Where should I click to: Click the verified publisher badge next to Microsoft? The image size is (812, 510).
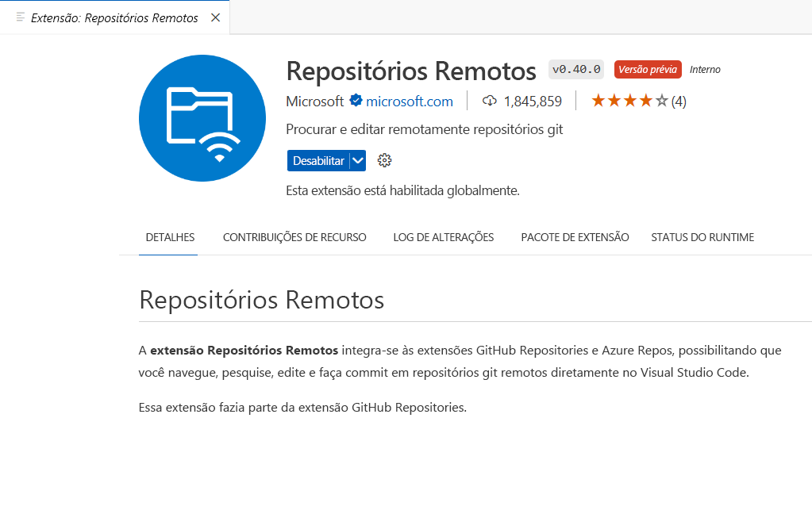[354, 101]
